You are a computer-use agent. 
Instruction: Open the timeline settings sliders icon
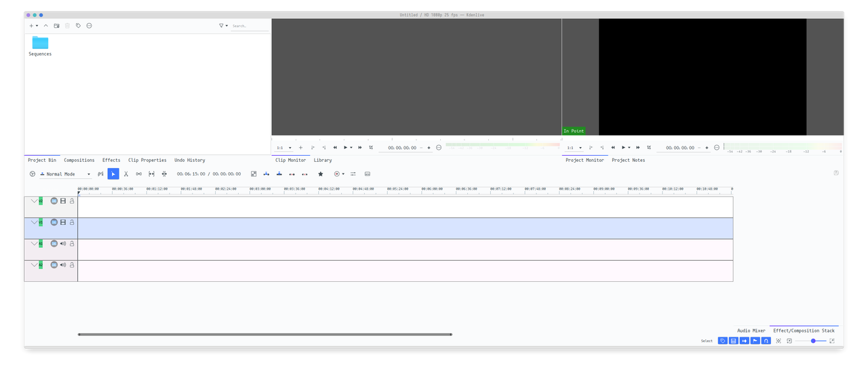[353, 174]
